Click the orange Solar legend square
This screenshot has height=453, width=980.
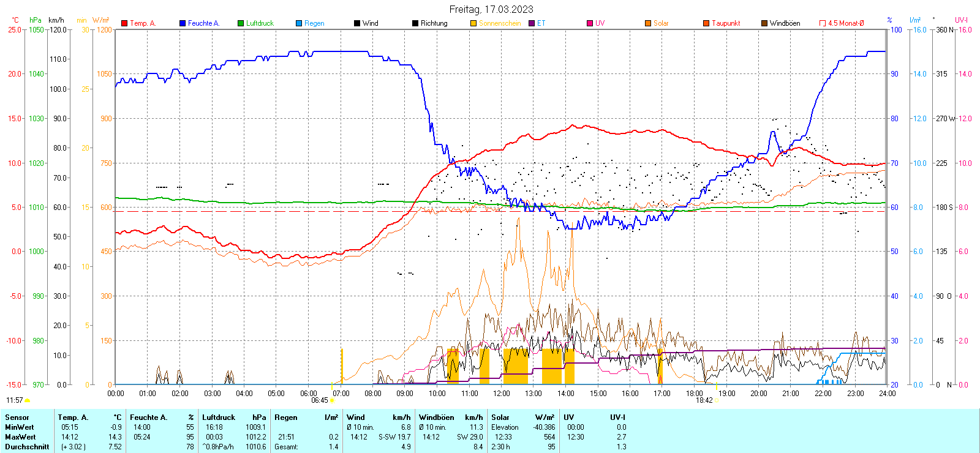click(648, 23)
